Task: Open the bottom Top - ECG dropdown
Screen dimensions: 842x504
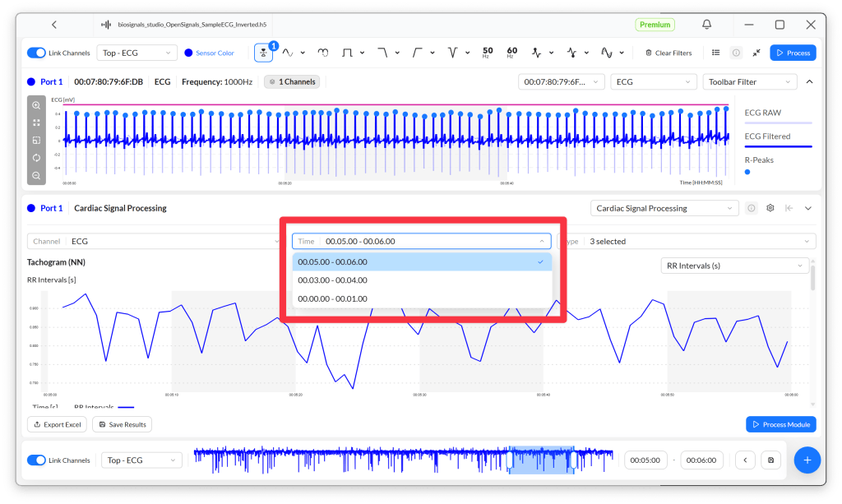Action: point(141,460)
